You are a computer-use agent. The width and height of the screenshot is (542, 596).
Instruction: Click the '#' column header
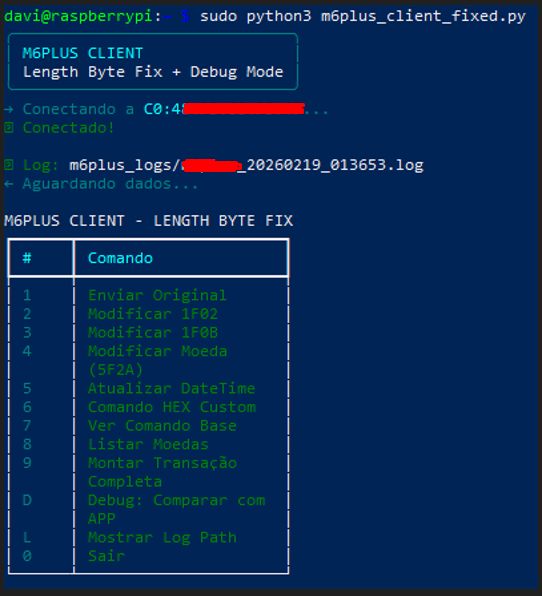[27, 258]
